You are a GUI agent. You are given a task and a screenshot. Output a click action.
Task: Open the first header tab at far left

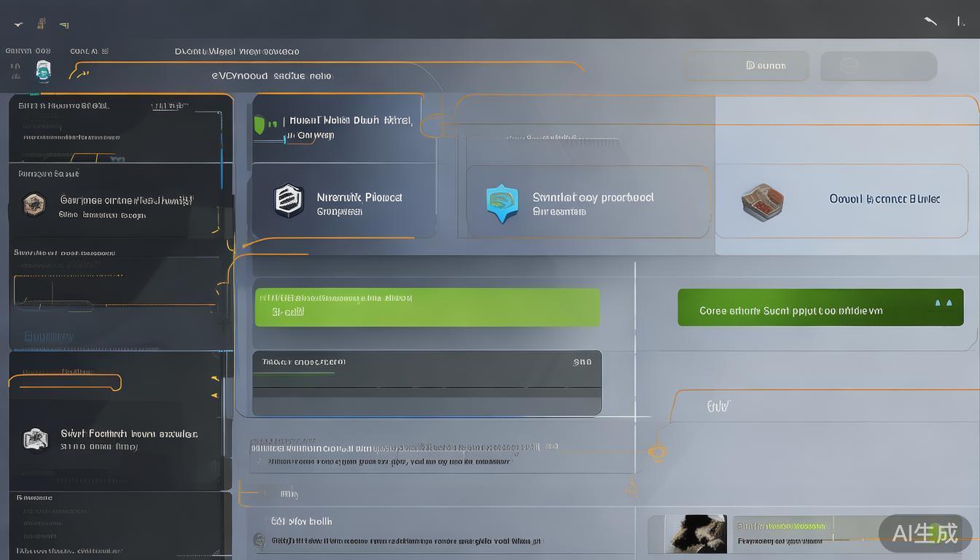tap(28, 52)
